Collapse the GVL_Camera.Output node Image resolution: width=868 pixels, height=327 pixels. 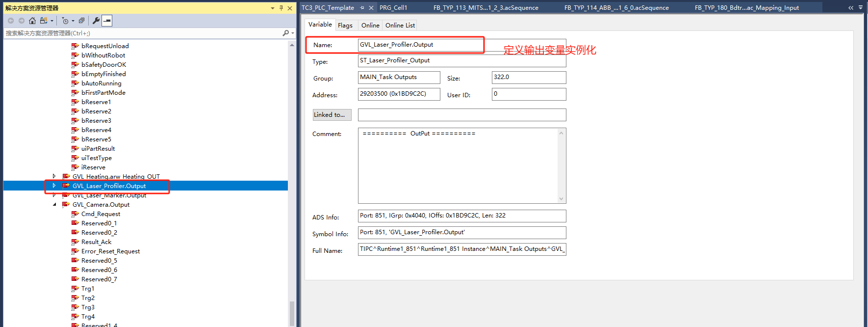coord(54,205)
